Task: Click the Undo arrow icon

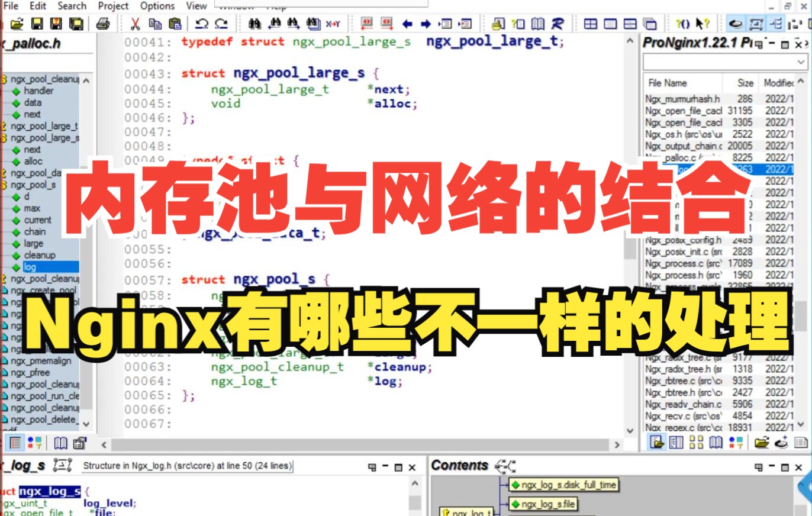Action: [202, 24]
